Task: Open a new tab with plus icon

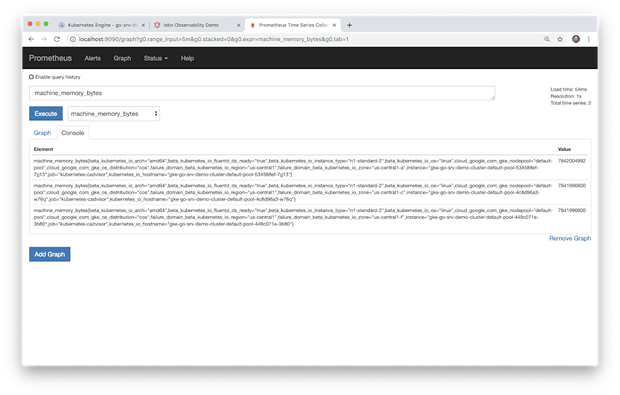Action: tap(349, 25)
